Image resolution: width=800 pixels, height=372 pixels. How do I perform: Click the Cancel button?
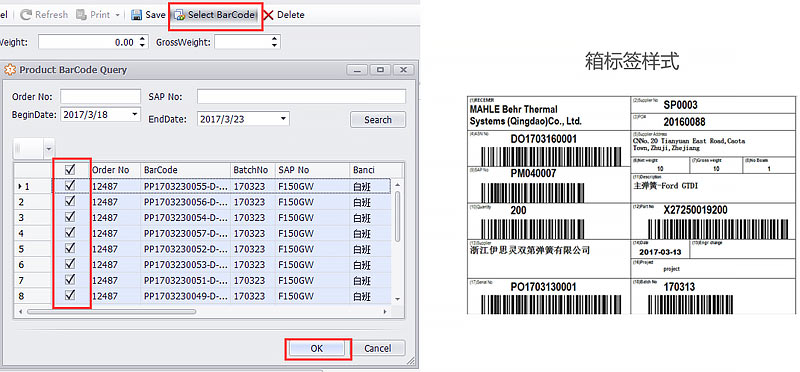click(x=378, y=349)
